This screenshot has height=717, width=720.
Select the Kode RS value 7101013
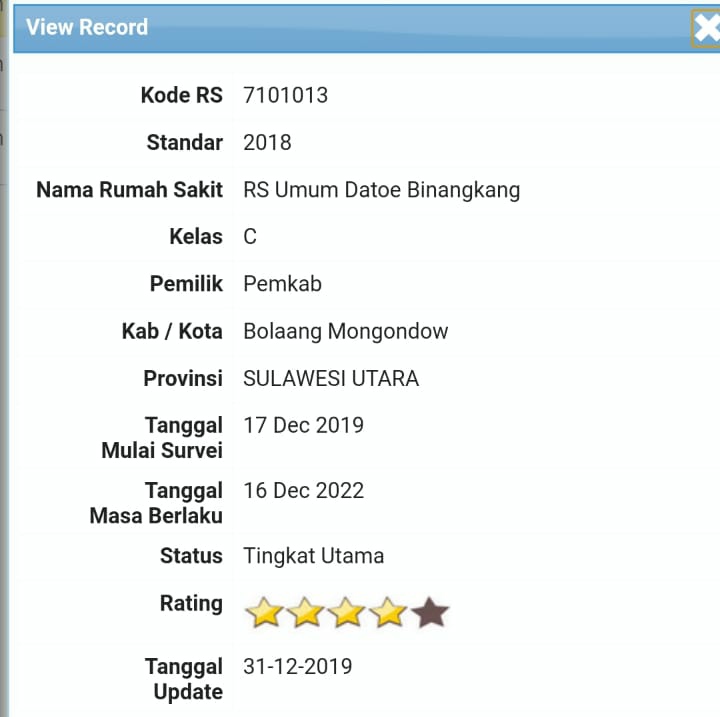pyautogui.click(x=285, y=95)
